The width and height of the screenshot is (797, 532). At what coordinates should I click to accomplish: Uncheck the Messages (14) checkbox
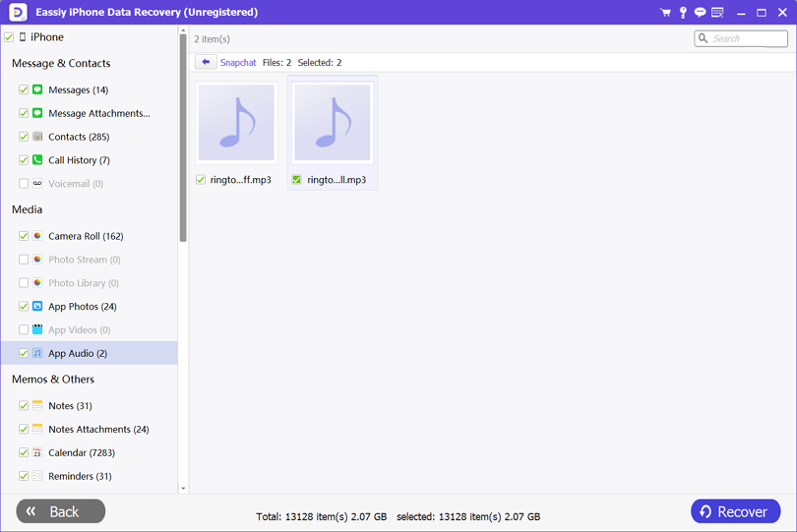(24, 89)
